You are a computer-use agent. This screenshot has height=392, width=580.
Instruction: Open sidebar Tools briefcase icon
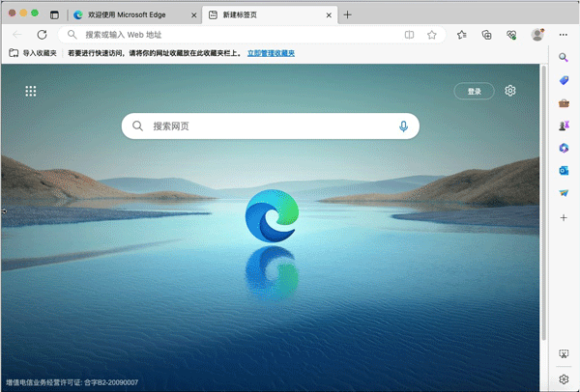tap(564, 103)
